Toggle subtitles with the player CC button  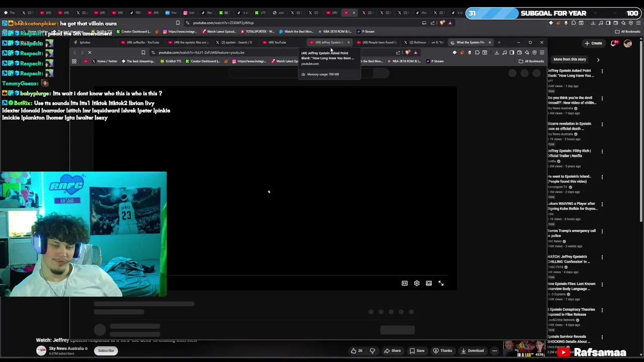[x=405, y=284]
